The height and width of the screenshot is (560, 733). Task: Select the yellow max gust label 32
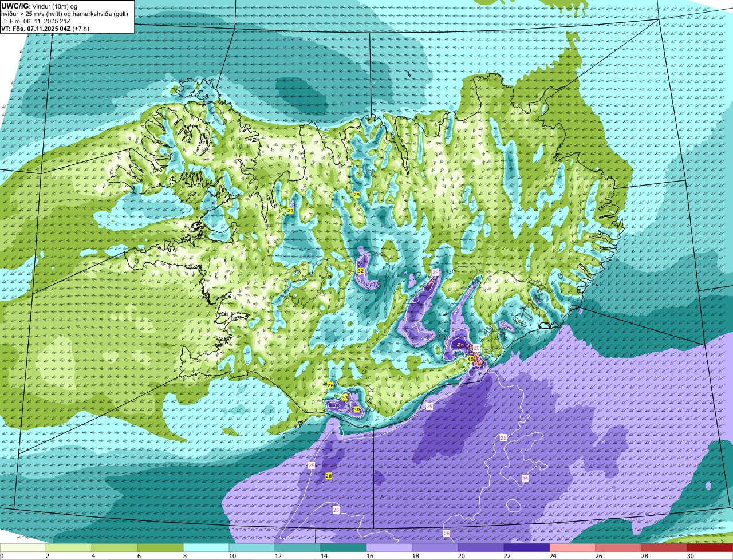pyautogui.click(x=361, y=271)
